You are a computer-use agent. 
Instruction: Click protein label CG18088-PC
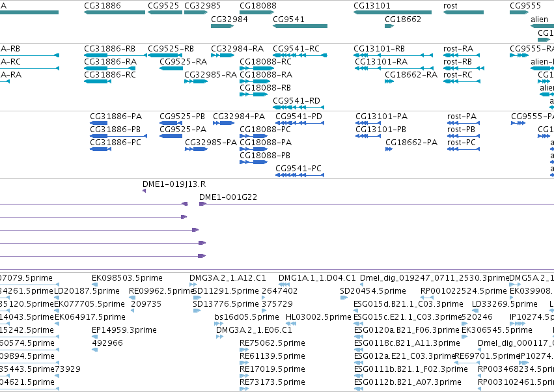pyautogui.click(x=266, y=130)
